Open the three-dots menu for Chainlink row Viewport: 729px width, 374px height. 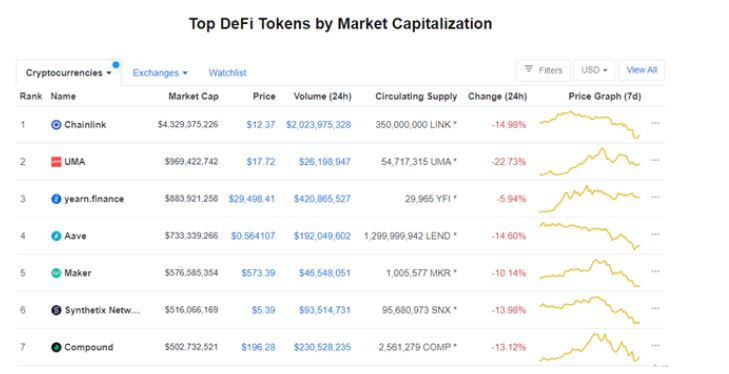click(x=655, y=123)
